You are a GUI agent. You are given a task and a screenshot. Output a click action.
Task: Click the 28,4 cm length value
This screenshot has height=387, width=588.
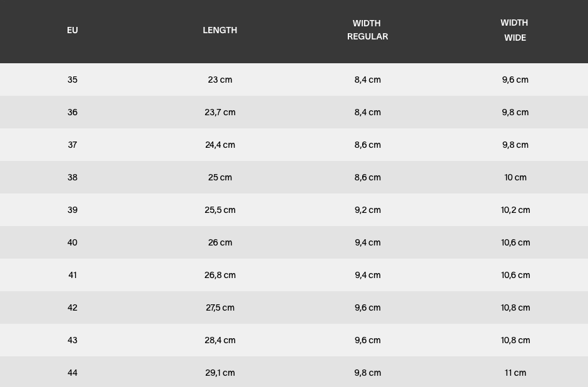pyautogui.click(x=220, y=340)
